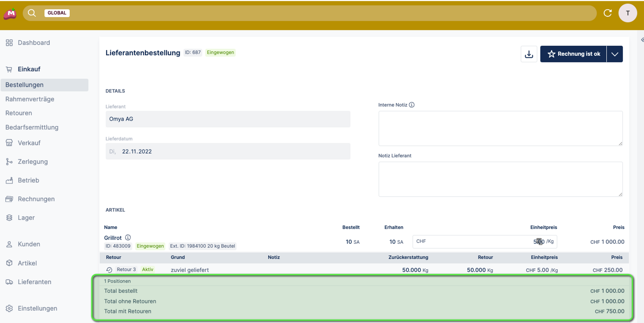The height and width of the screenshot is (323, 644).
Task: Open Dashboard from the sidebar
Action: point(34,43)
